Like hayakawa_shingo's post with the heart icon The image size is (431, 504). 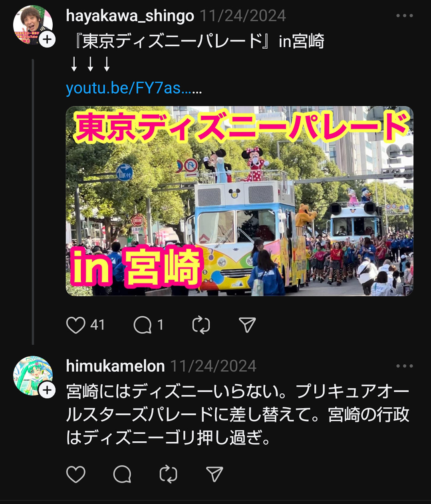pos(76,325)
